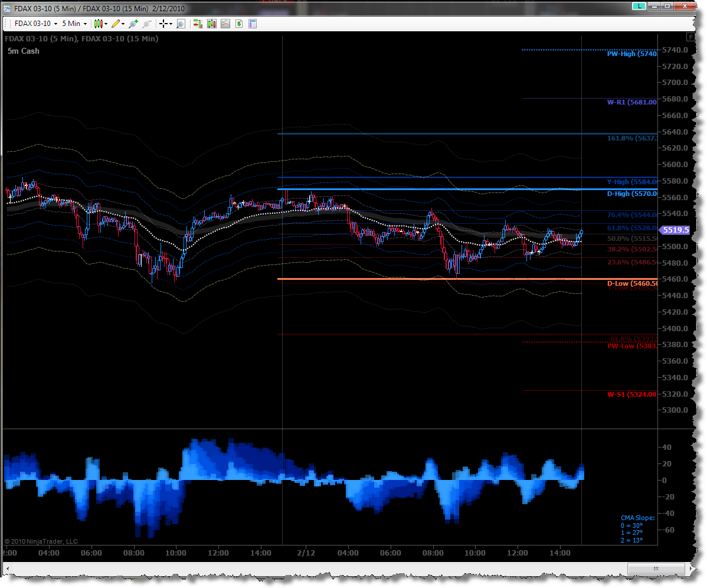Click the 2/12 date on time axis
The width and height of the screenshot is (707, 588).
click(306, 553)
